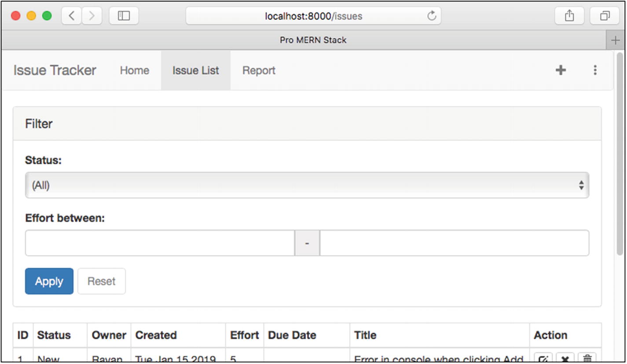Image resolution: width=627 pixels, height=364 pixels.
Task: Focus the minimum effort input field
Action: click(x=159, y=243)
